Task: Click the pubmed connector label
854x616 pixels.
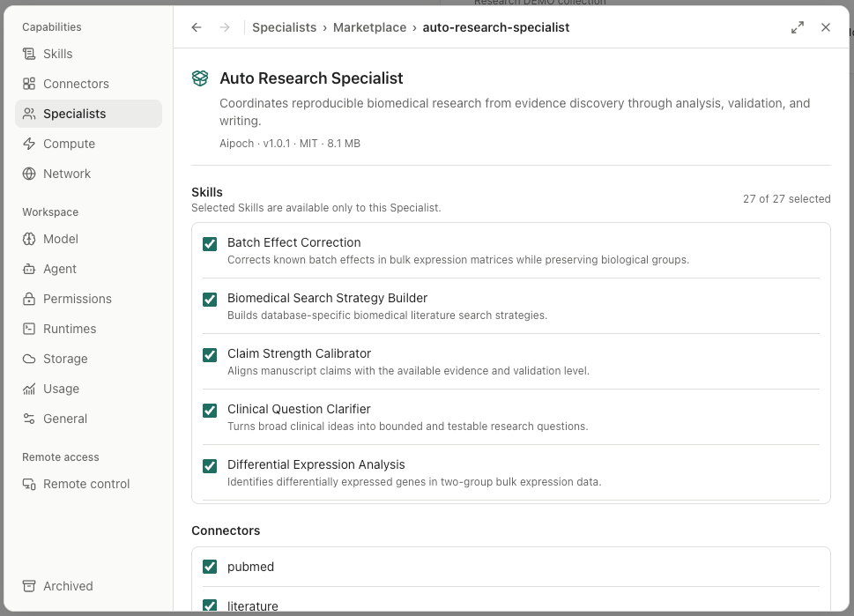Action: point(250,567)
